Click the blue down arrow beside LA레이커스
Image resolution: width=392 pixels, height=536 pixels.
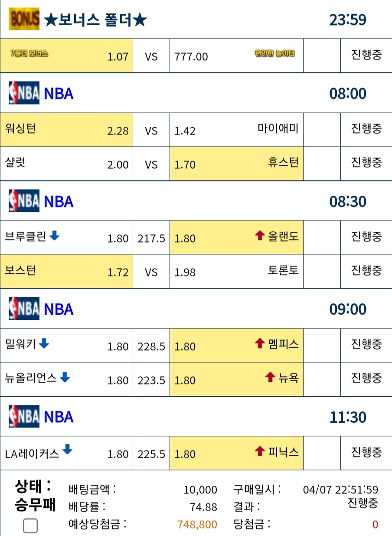pyautogui.click(x=67, y=450)
